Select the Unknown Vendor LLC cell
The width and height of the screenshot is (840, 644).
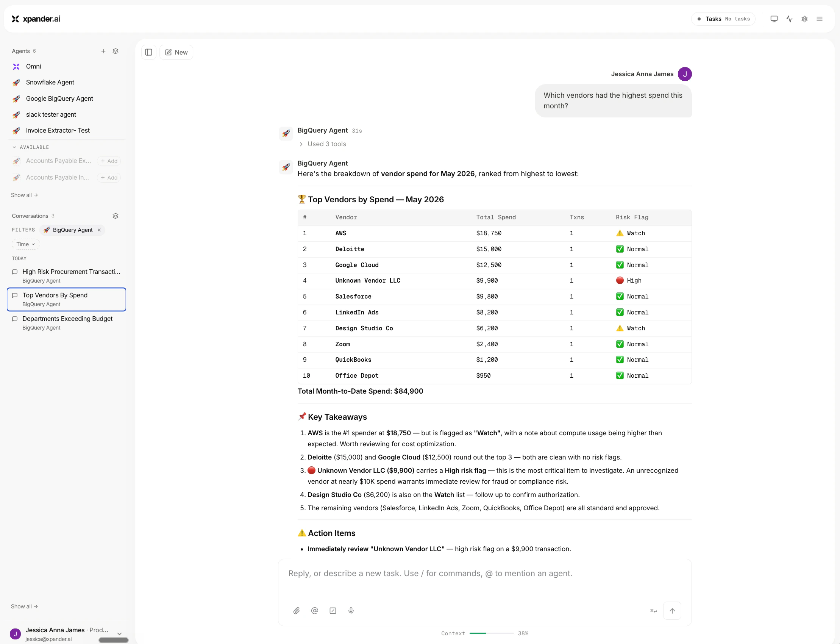[x=367, y=281]
